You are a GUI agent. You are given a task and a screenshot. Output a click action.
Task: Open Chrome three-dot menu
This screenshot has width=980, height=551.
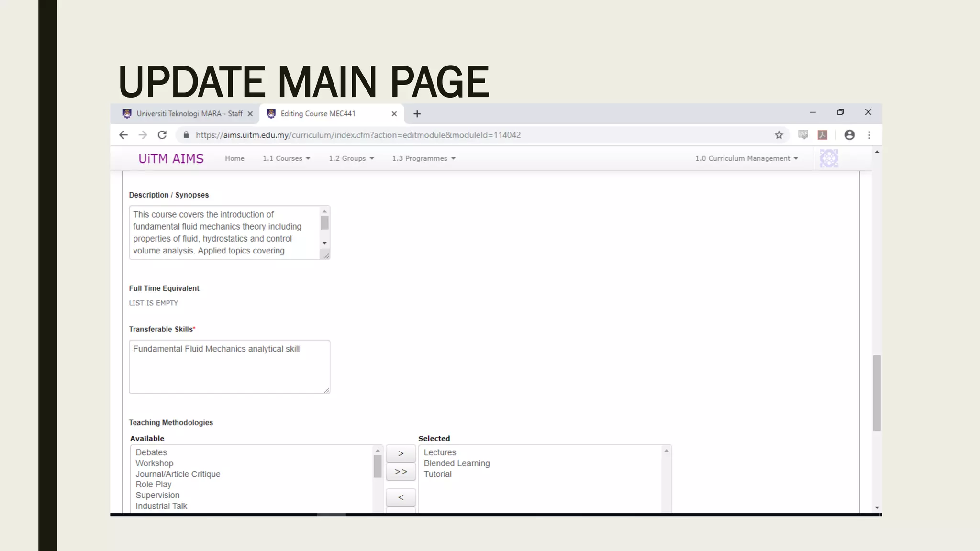click(869, 135)
